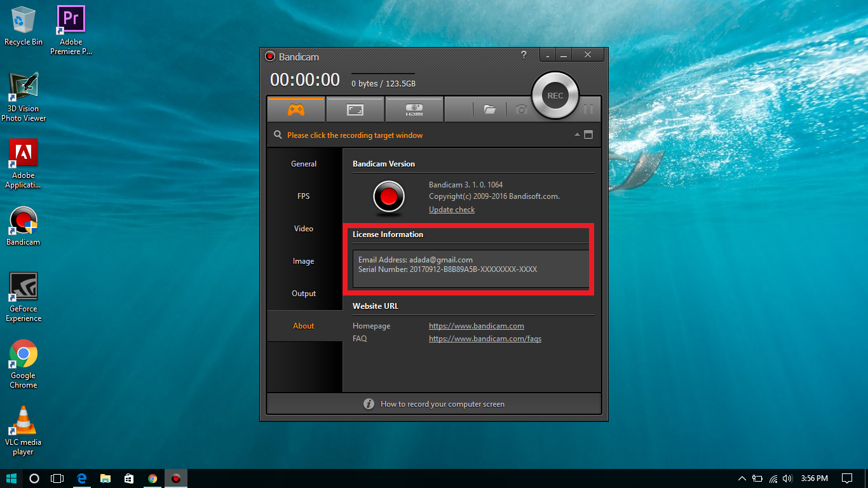Click the 0 bytes / 123.5GB storage text
This screenshot has width=868, height=488.
[x=384, y=84]
